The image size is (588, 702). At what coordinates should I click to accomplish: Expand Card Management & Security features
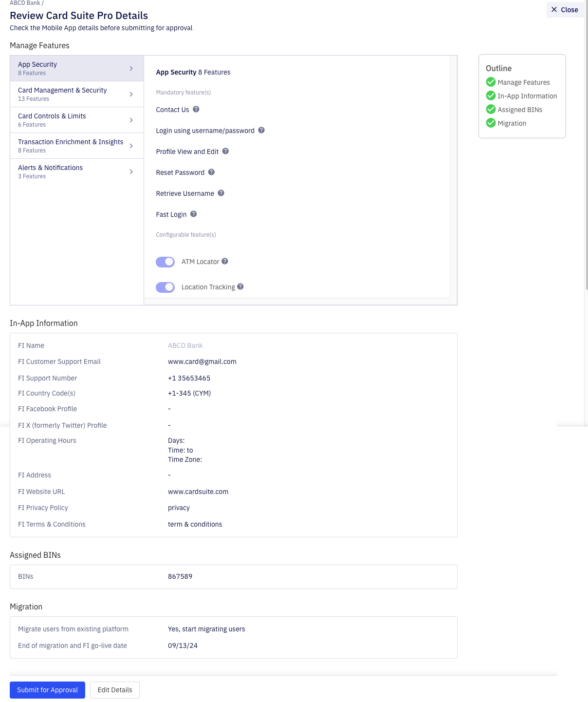click(x=76, y=94)
